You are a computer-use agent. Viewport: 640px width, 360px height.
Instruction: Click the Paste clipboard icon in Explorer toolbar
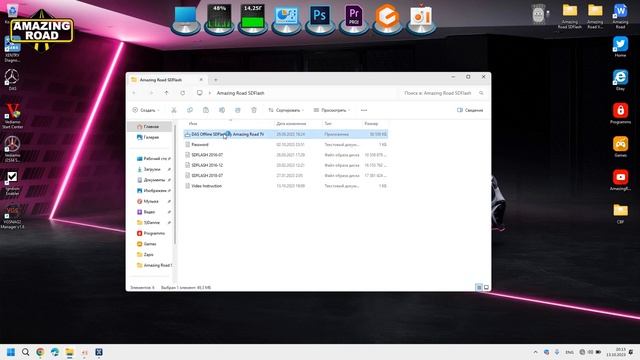tap(206, 110)
